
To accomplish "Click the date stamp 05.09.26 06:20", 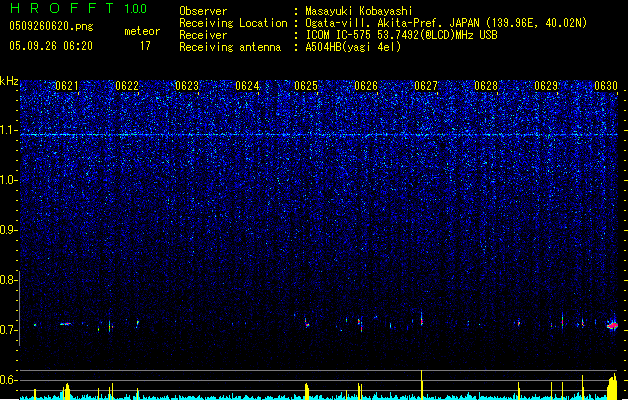I will [51, 46].
